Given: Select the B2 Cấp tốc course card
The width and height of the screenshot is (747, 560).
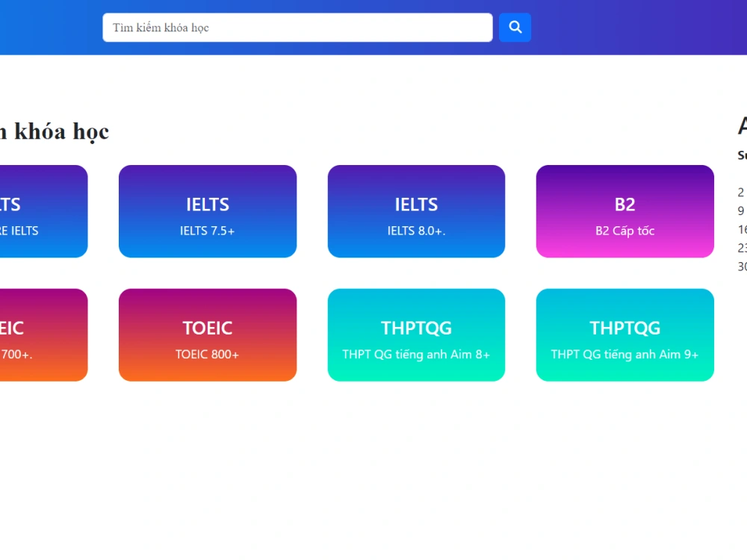Looking at the screenshot, I should [x=624, y=211].
